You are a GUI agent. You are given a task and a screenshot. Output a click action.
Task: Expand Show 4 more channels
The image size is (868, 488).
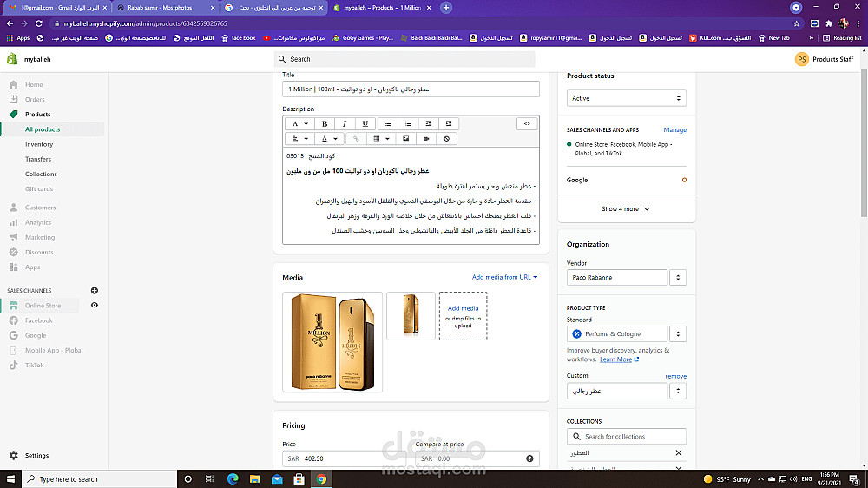[626, 208]
